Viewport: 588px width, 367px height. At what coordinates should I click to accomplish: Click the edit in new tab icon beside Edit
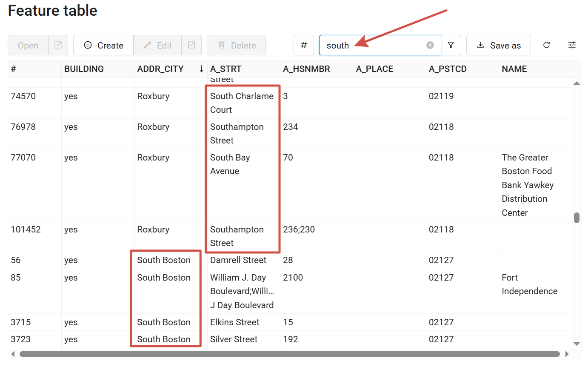192,45
